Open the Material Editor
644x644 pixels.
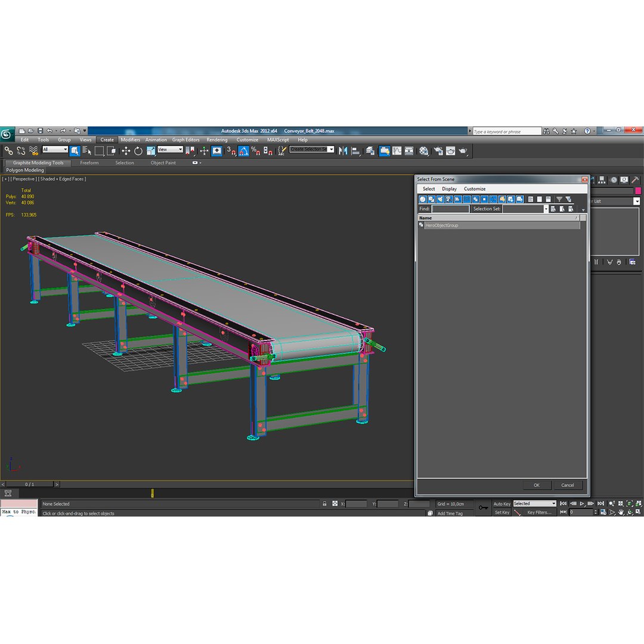tap(423, 151)
